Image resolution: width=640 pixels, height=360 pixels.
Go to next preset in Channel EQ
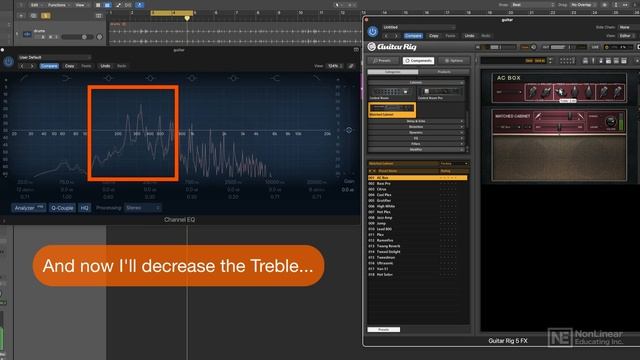click(32, 66)
